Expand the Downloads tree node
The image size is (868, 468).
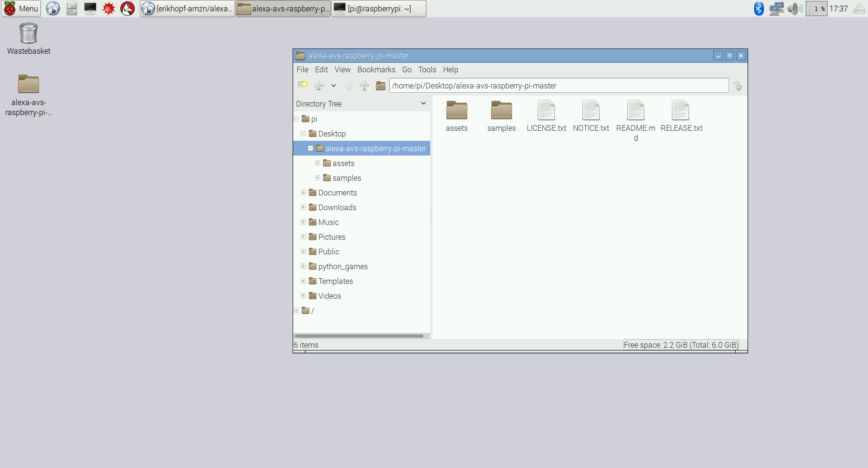[303, 207]
